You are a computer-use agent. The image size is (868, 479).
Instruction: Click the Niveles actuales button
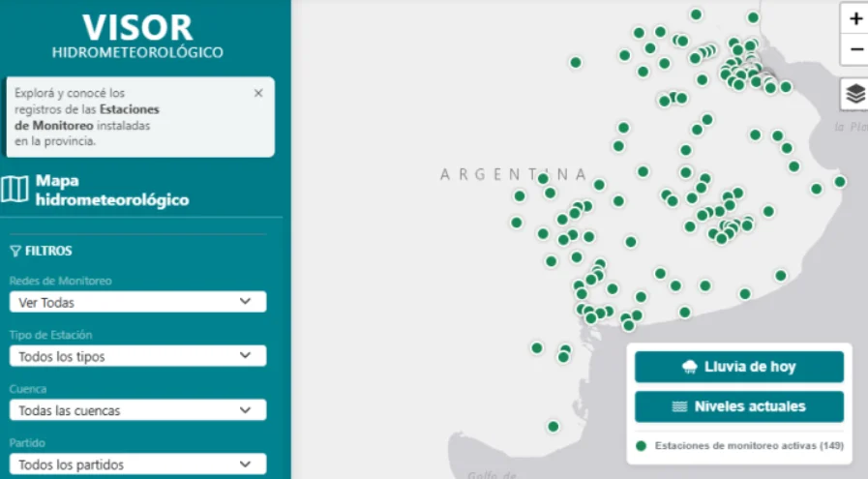[739, 406]
